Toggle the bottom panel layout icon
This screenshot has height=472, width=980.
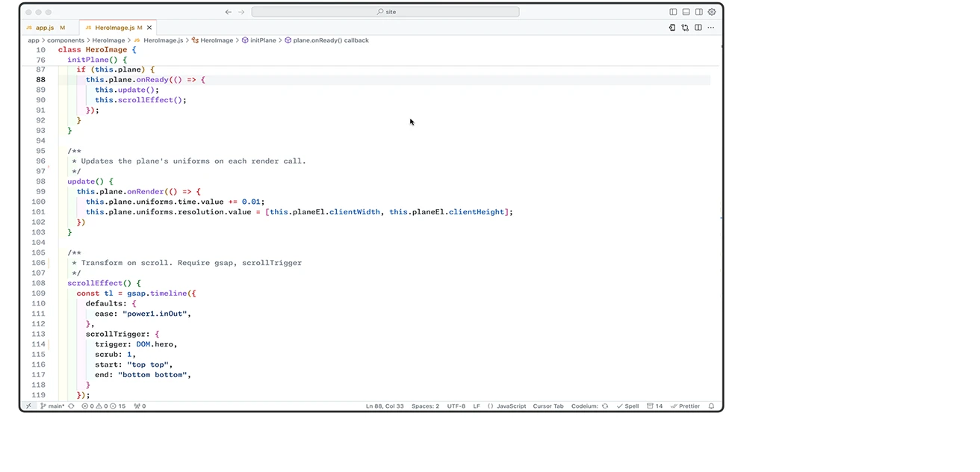(x=686, y=12)
